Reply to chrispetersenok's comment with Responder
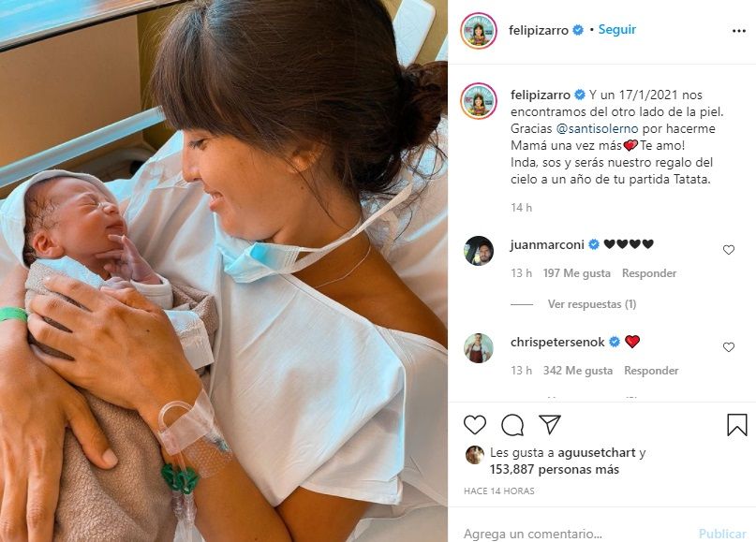 tap(651, 371)
